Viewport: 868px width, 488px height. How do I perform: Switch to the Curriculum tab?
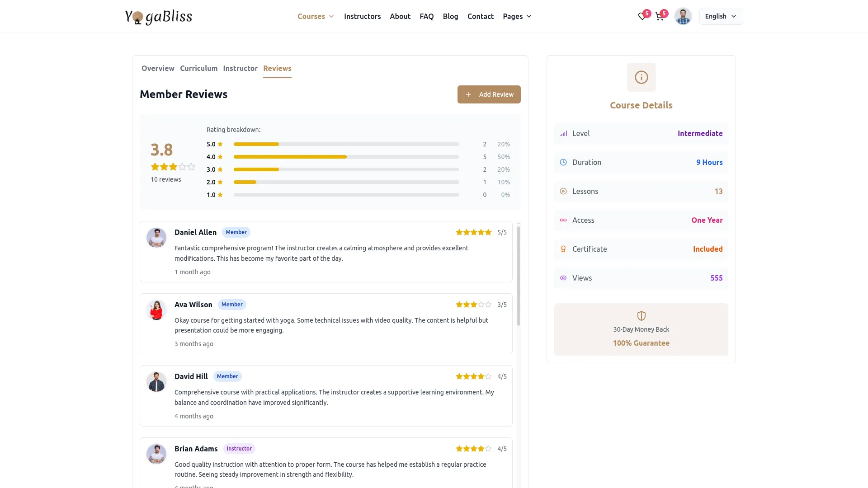pyautogui.click(x=198, y=68)
